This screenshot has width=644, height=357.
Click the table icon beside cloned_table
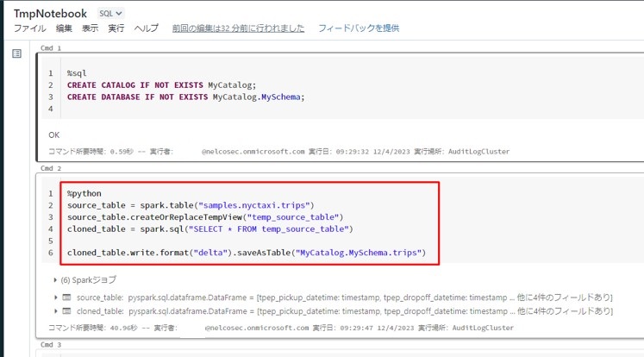tap(68, 310)
